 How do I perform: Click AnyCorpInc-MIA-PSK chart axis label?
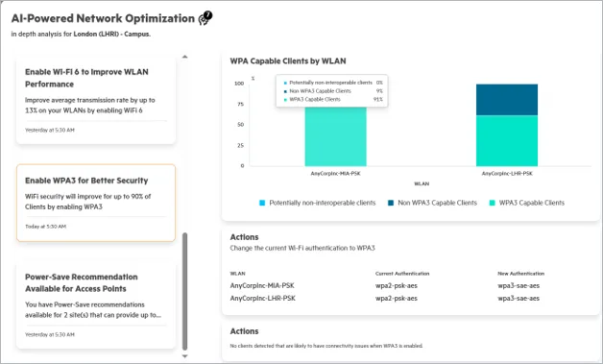point(336,174)
